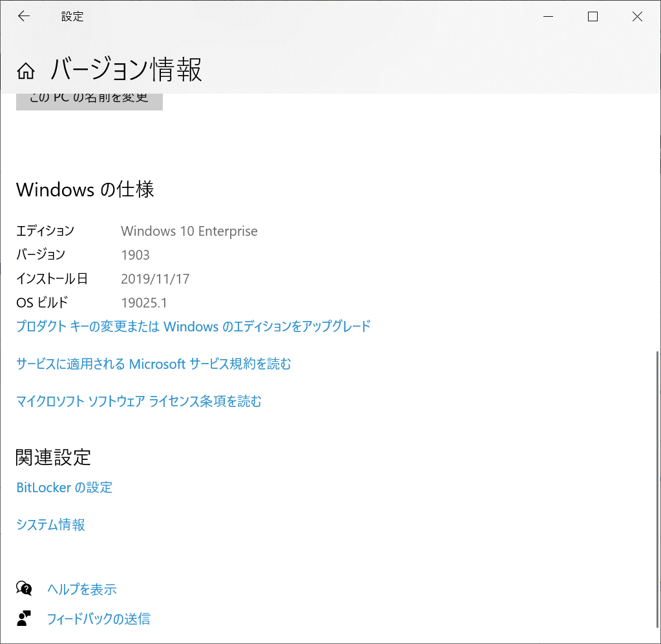
Task: Open ソフトウェア ライセンス条項を読む link
Action: pos(139,401)
